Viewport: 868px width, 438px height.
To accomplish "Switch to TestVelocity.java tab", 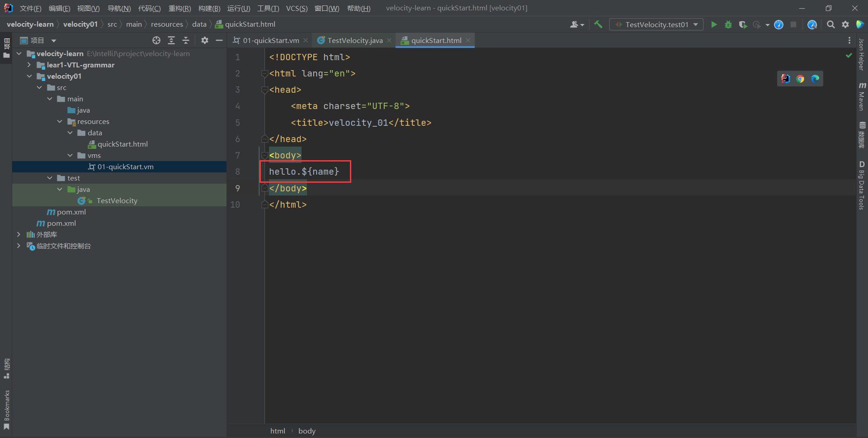I will coord(355,40).
